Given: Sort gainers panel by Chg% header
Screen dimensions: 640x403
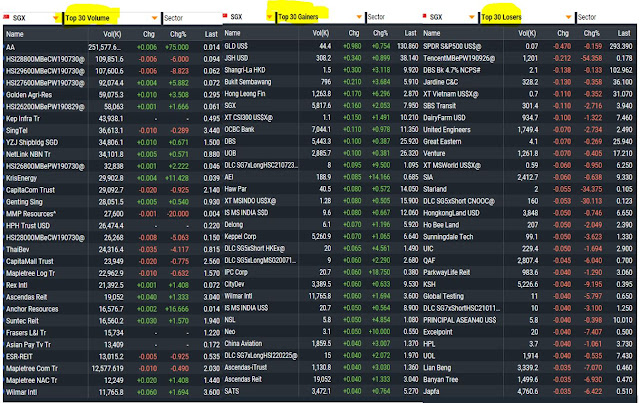Looking at the screenshot, I should coord(380,33).
